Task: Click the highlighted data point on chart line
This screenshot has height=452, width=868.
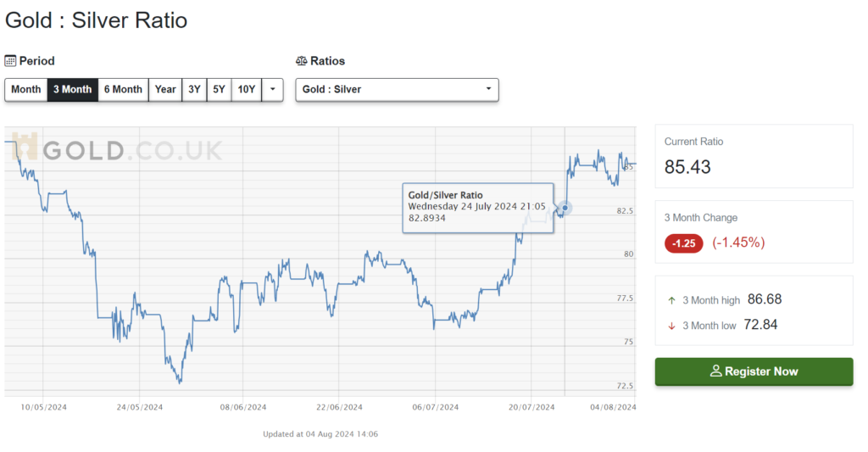Action: [565, 207]
